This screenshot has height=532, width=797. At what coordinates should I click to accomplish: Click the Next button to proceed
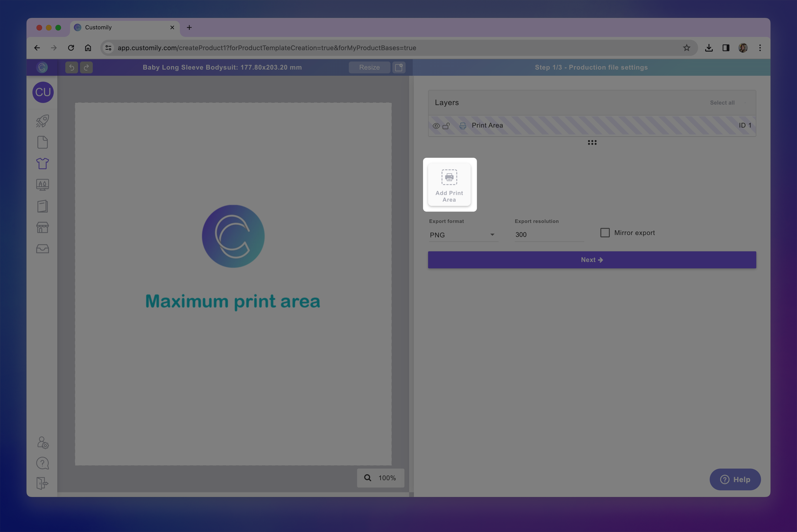592,260
